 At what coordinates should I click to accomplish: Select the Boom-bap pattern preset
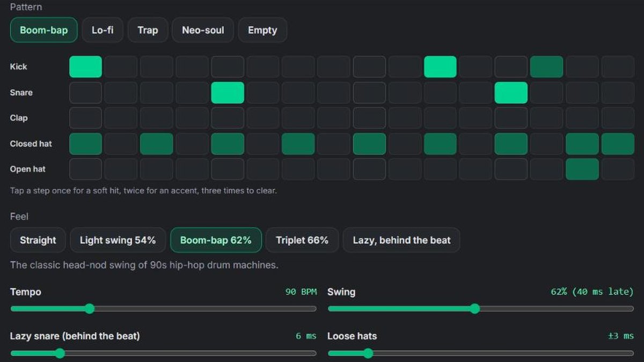43,30
